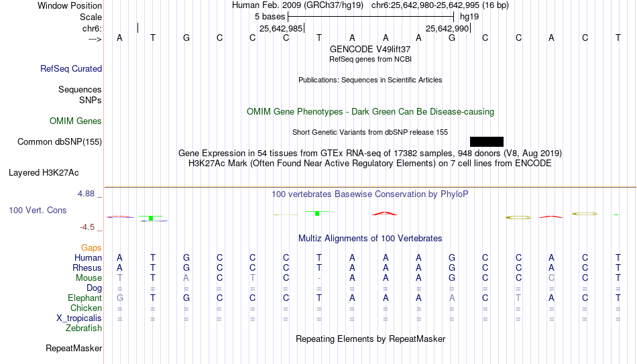Click the Window Position label
The image size is (637, 364).
(70, 5)
